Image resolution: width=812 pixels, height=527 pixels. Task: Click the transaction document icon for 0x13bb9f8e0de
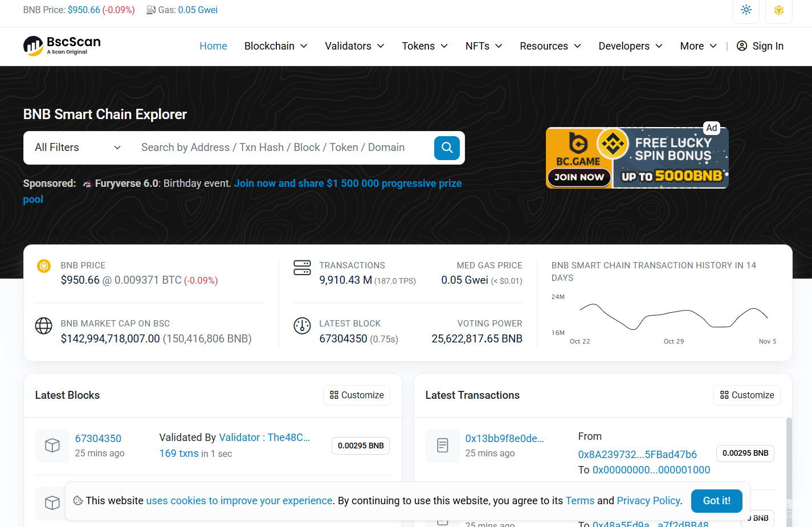pyautogui.click(x=442, y=446)
